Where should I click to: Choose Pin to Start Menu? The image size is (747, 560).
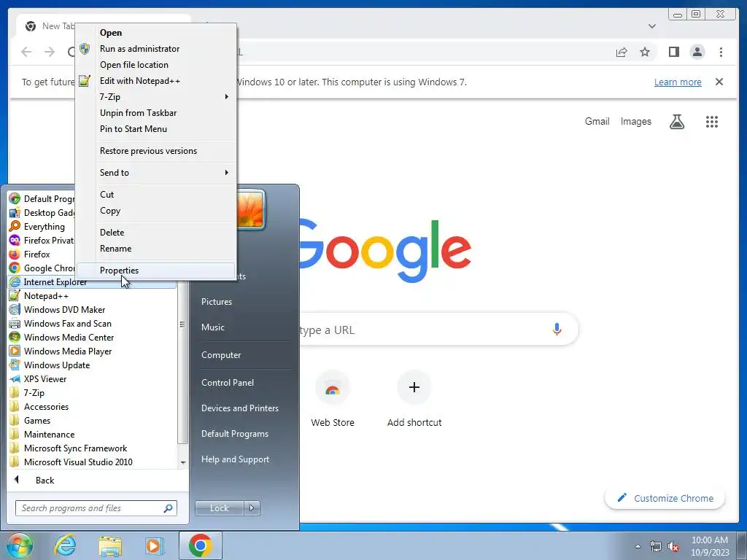pyautogui.click(x=156, y=129)
